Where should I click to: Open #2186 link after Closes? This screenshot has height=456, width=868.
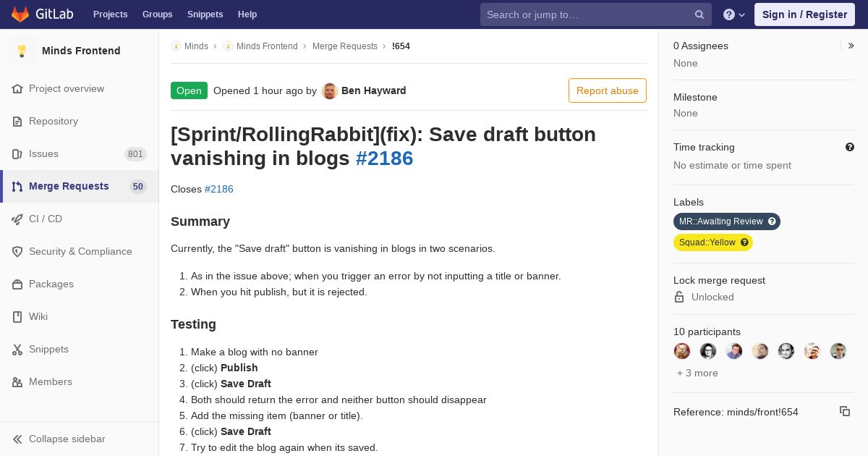219,189
